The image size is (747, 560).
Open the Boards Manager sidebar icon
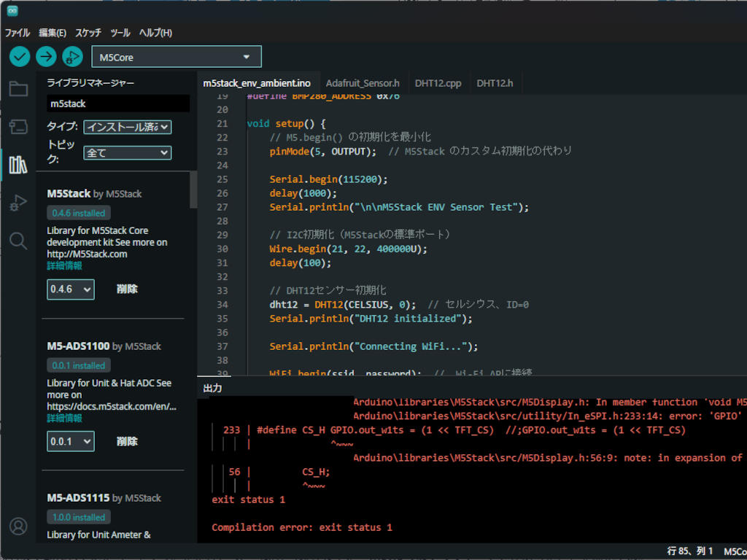click(x=18, y=128)
